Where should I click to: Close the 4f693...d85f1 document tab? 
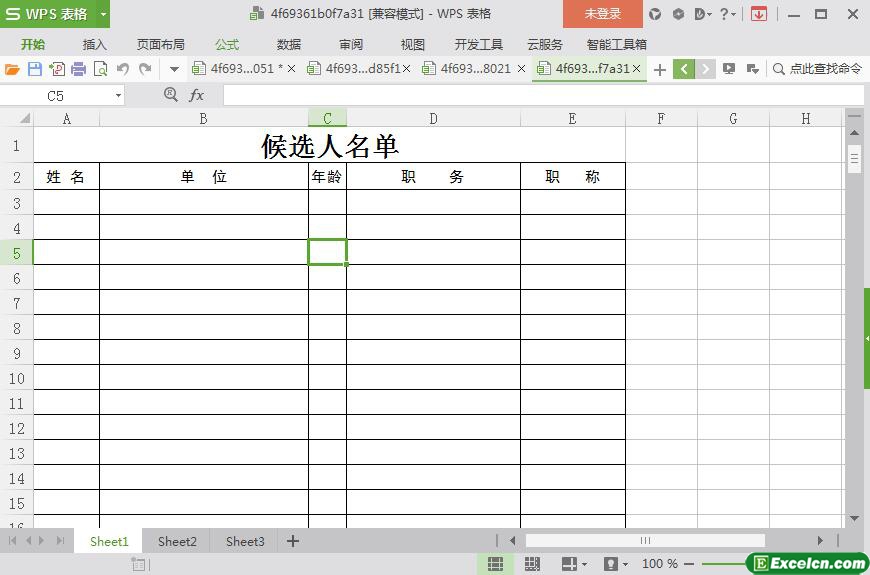(x=407, y=68)
